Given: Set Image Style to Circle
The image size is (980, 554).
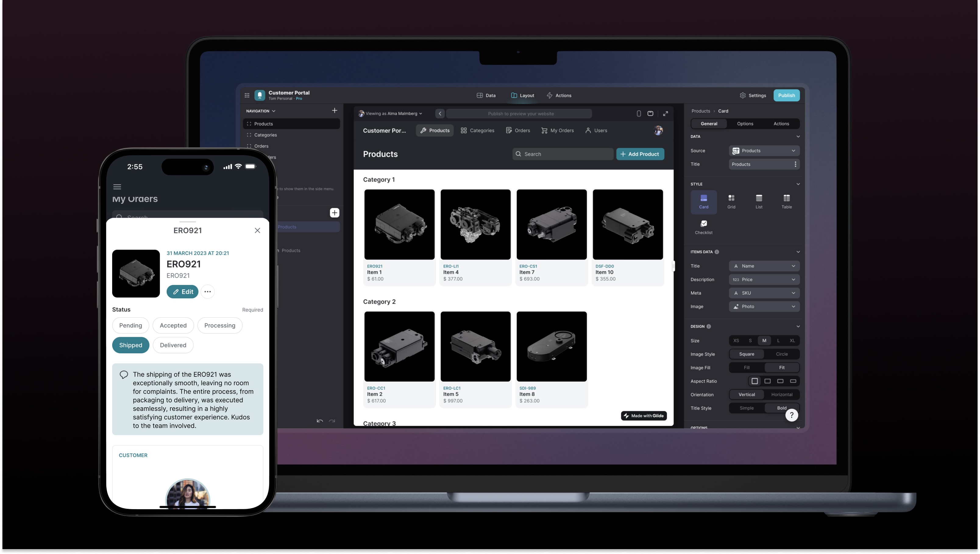Looking at the screenshot, I should [x=781, y=354].
